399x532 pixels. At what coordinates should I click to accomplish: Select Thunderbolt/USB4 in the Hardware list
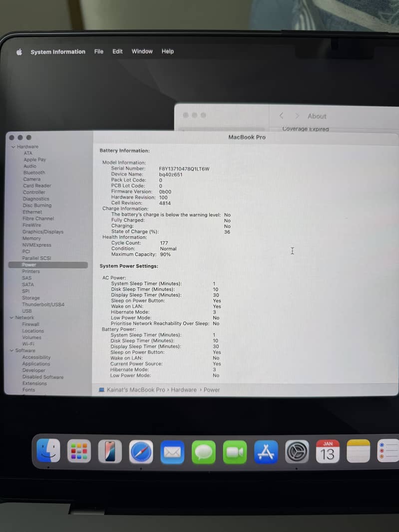pos(43,304)
